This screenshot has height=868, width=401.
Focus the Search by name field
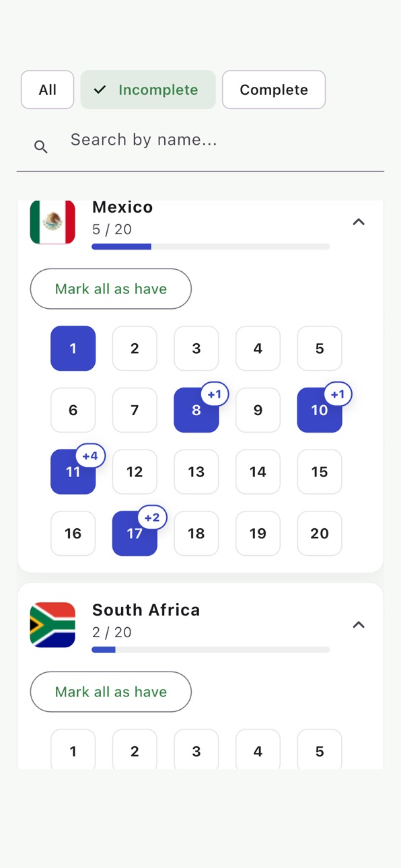click(200, 141)
